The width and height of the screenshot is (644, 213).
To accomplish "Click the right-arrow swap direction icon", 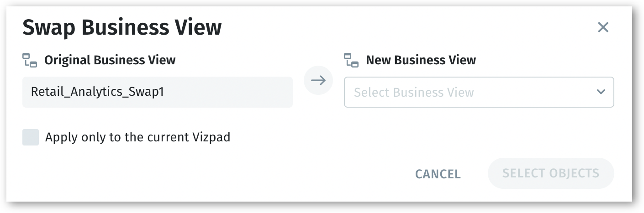I will 318,81.
